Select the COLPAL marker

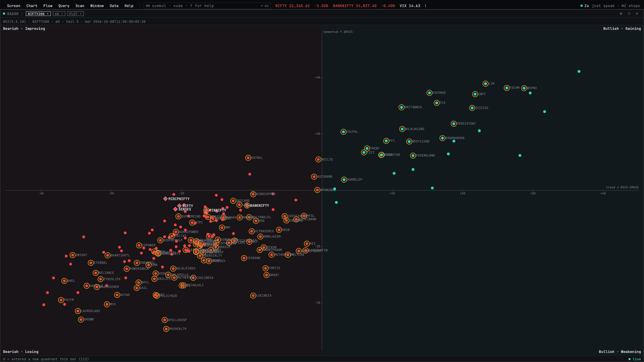pos(343,132)
